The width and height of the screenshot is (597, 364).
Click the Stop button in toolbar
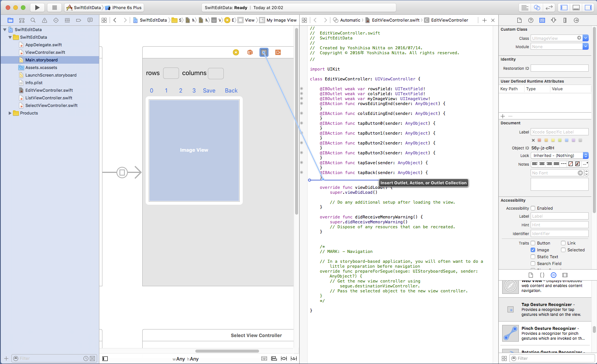coord(54,8)
